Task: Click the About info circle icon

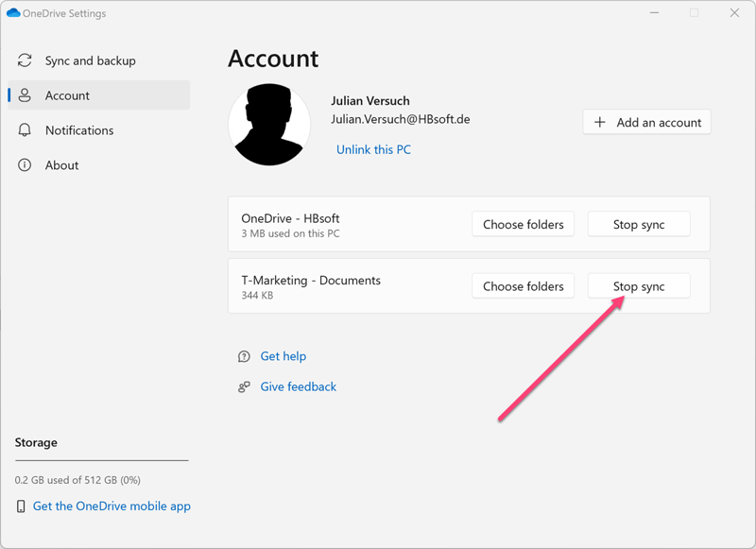Action: [x=25, y=165]
